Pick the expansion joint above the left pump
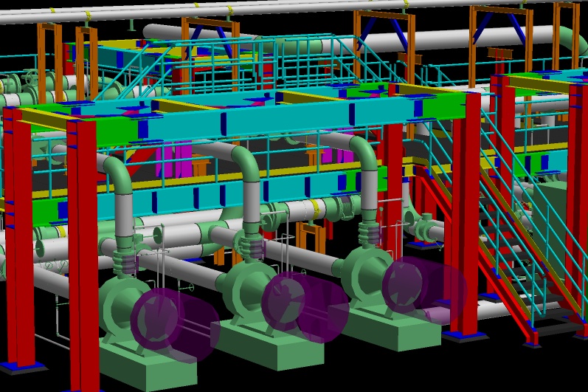The width and height of the screenshot is (588, 392). coord(126,261)
